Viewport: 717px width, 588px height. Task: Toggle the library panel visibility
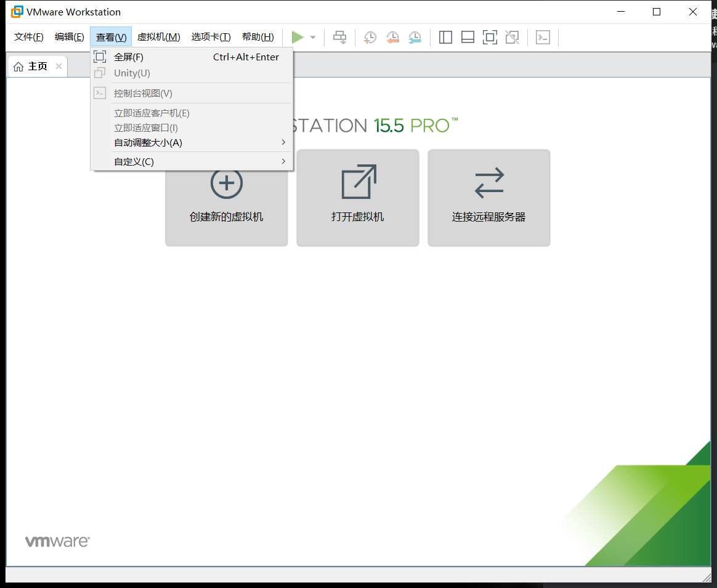[445, 37]
